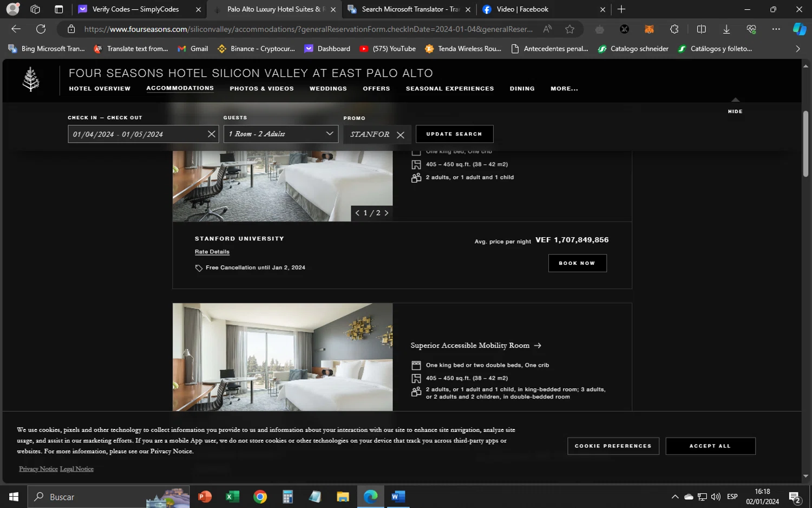
Task: Go to the next room photo arrow
Action: tap(387, 213)
